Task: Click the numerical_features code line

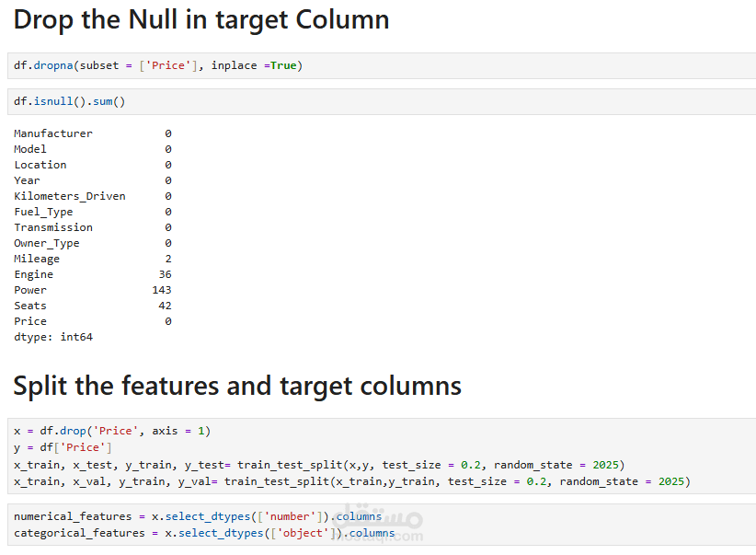Action: [198, 516]
